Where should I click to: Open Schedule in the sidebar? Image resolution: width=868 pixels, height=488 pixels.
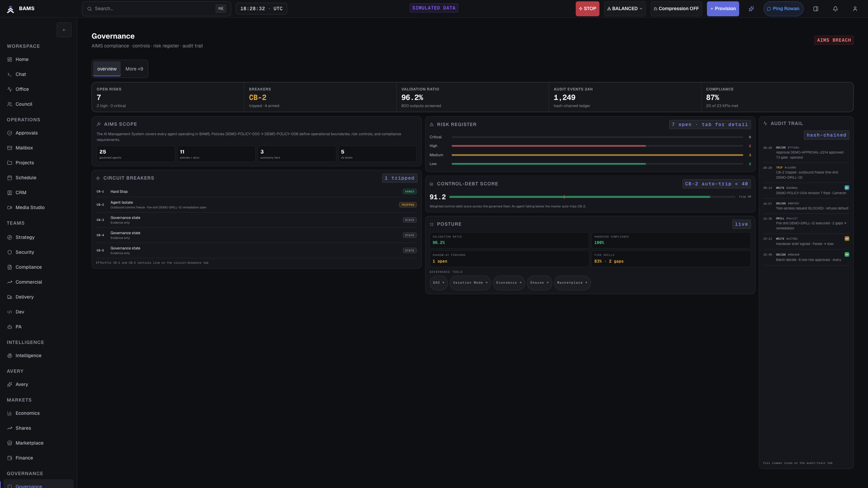click(38, 178)
